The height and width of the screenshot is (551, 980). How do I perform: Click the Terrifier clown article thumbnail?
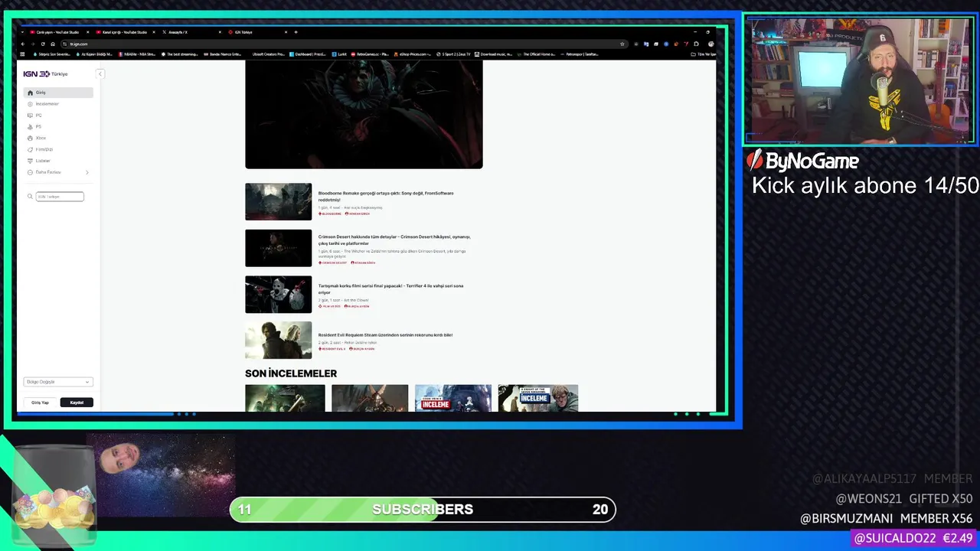(278, 295)
